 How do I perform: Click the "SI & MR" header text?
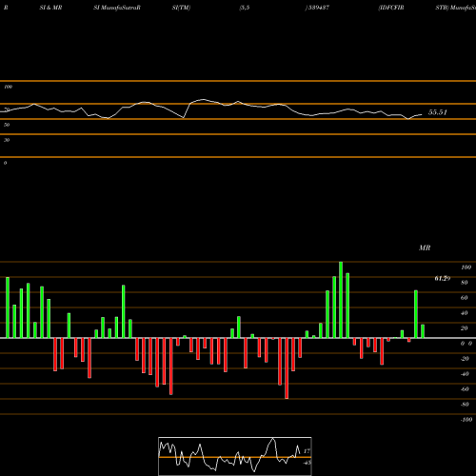point(50,8)
